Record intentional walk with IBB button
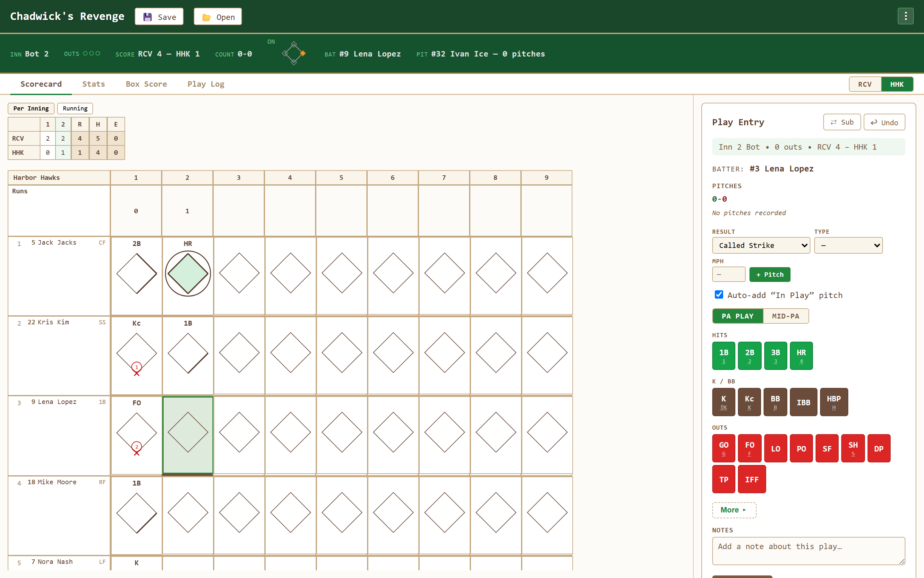 (803, 402)
